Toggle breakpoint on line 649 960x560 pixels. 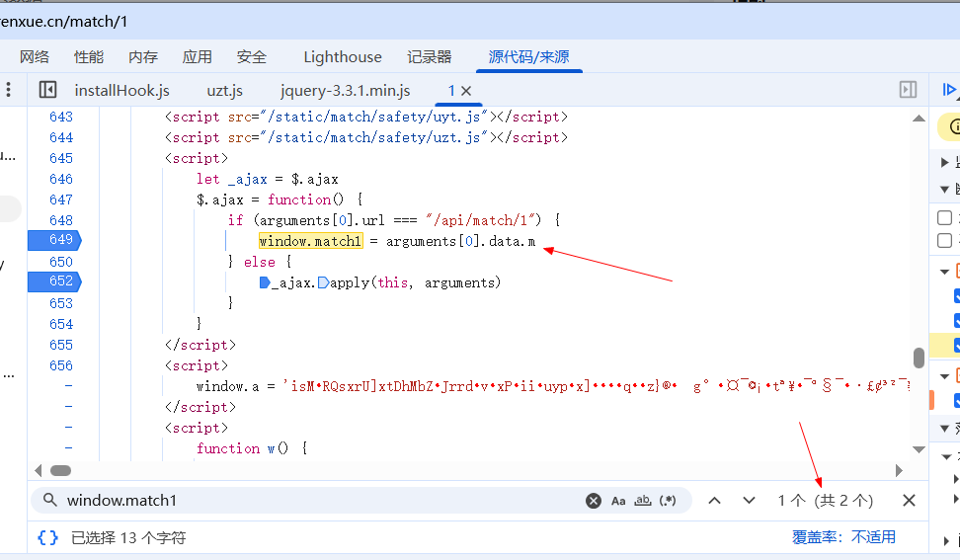(54, 240)
